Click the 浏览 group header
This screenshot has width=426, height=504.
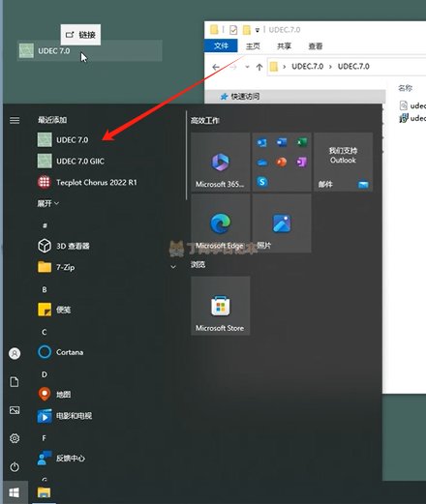click(x=198, y=264)
